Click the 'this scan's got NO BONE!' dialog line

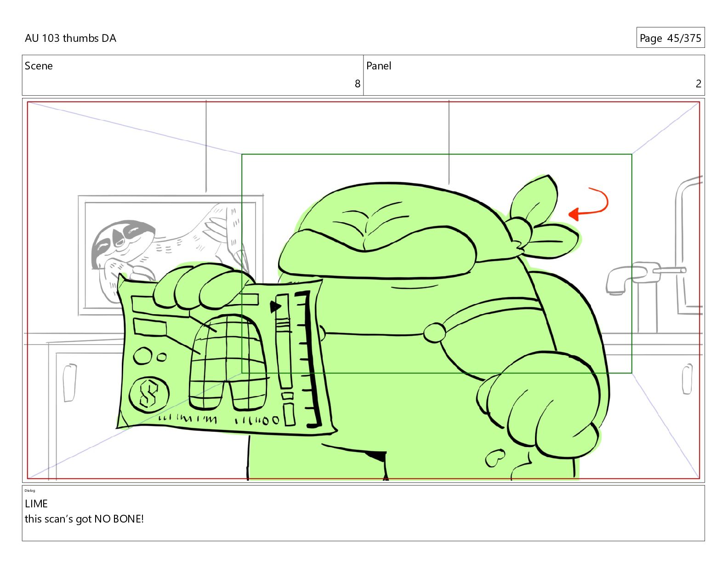tap(84, 519)
